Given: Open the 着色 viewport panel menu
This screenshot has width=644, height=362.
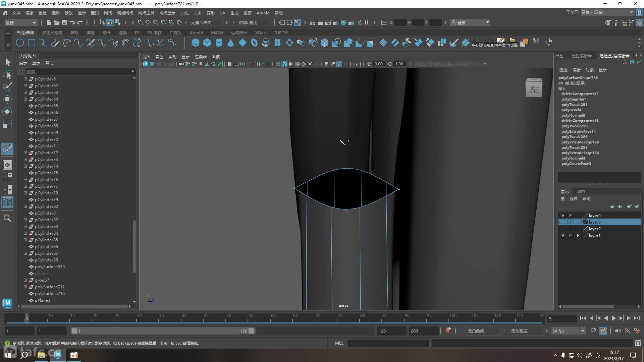Looking at the screenshot, I should 159,57.
